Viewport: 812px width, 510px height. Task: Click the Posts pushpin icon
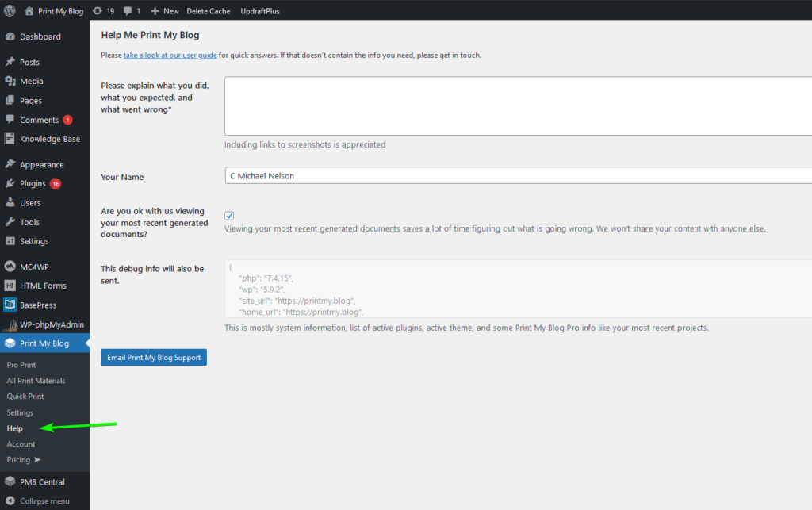(x=10, y=62)
